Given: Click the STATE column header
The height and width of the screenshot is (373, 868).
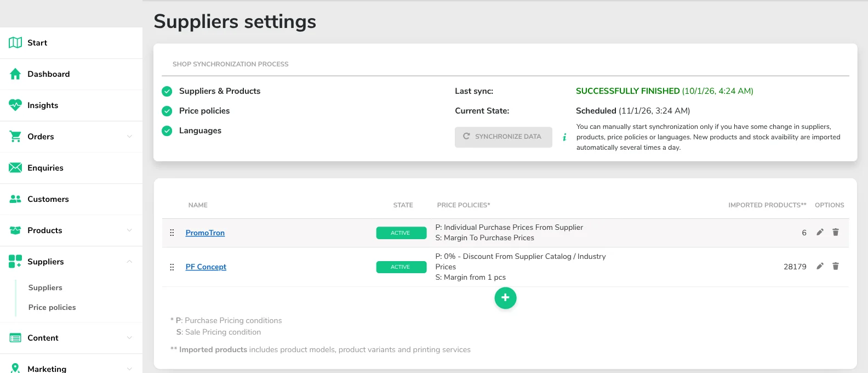Looking at the screenshot, I should (403, 205).
